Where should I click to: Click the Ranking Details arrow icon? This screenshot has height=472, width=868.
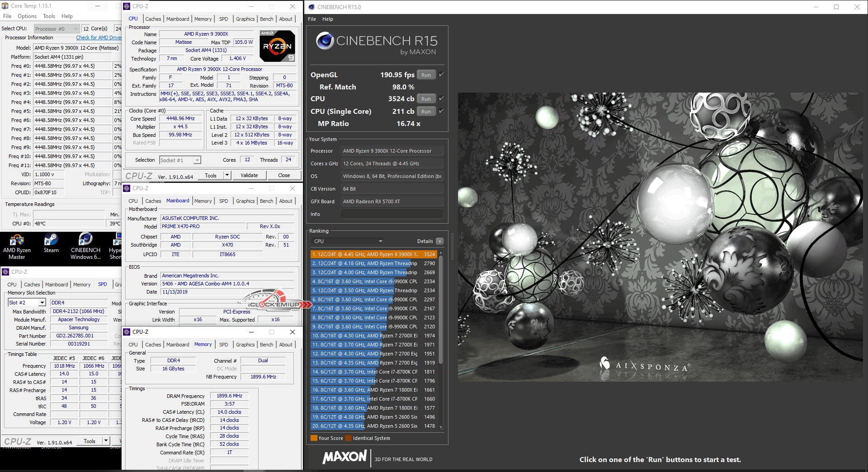[x=439, y=241]
